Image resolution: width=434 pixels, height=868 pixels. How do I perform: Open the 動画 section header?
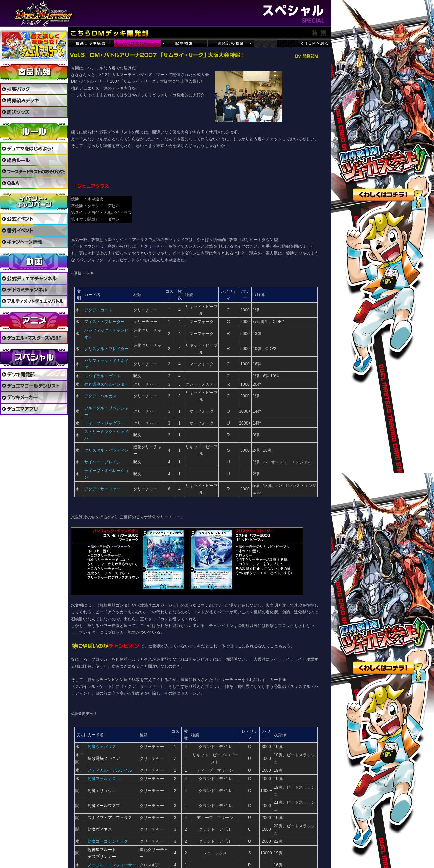pos(34,261)
